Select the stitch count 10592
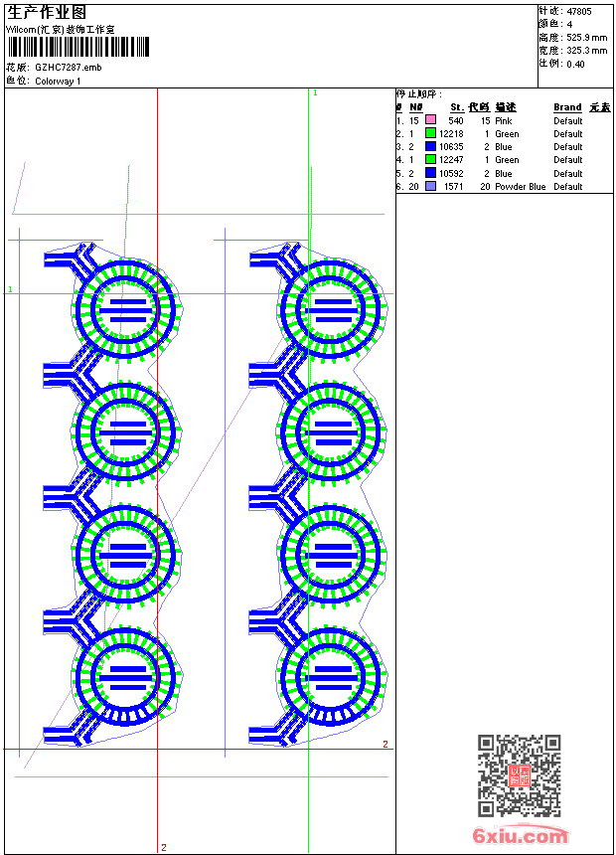Image resolution: width=616 pixels, height=855 pixels. (451, 173)
